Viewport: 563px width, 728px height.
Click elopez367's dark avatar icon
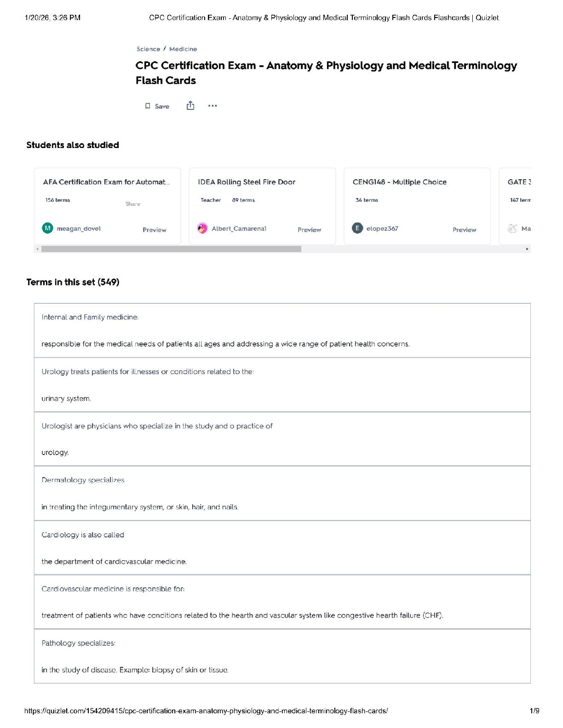pyautogui.click(x=357, y=228)
